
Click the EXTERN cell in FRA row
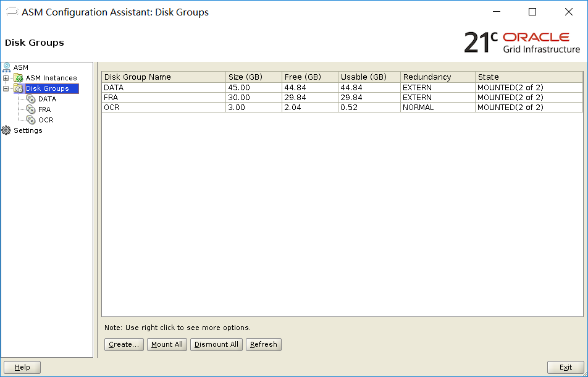coord(438,98)
